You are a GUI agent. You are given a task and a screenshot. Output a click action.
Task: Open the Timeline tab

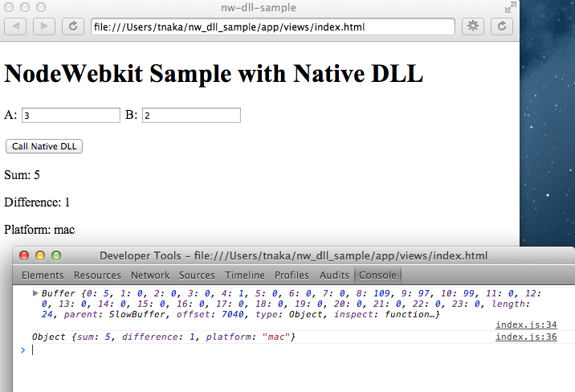click(245, 275)
